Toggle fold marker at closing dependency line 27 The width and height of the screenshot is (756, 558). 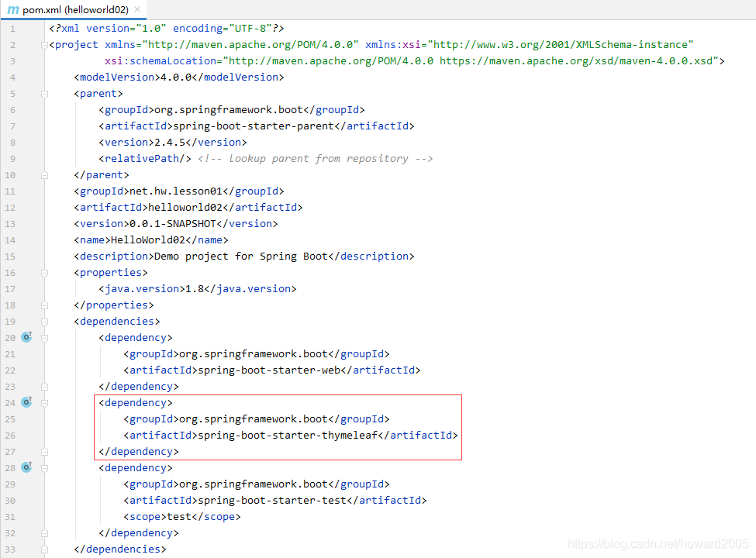[44, 452]
